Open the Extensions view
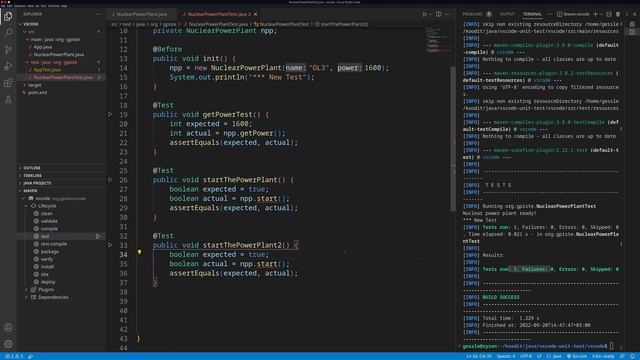Image resolution: width=640 pixels, height=360 pixels. pyautogui.click(x=8, y=83)
